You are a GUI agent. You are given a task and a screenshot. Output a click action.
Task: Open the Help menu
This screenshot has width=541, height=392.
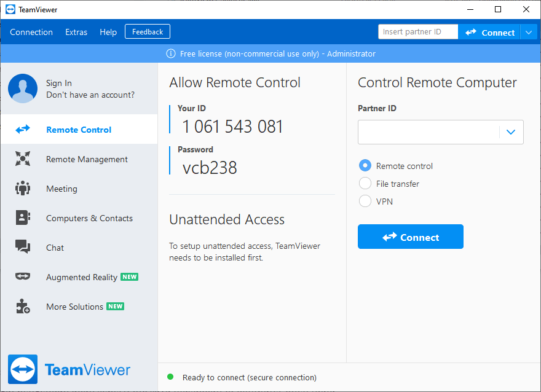point(108,32)
